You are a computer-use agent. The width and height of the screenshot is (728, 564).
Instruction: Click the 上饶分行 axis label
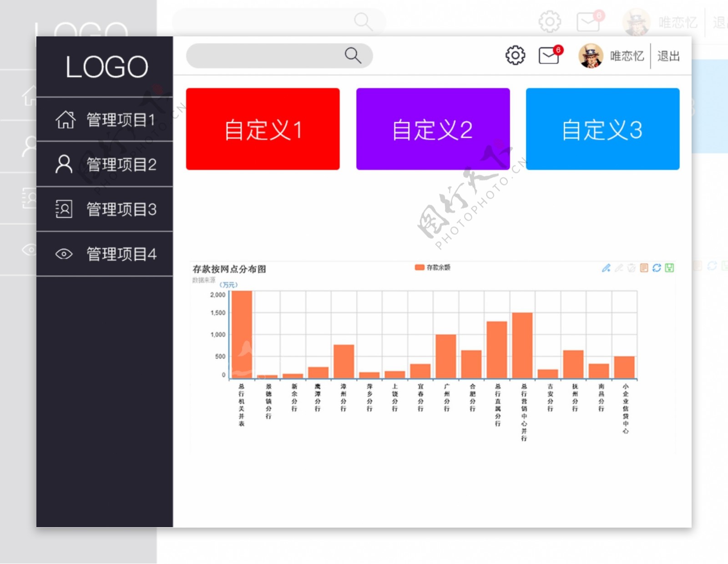(x=394, y=398)
